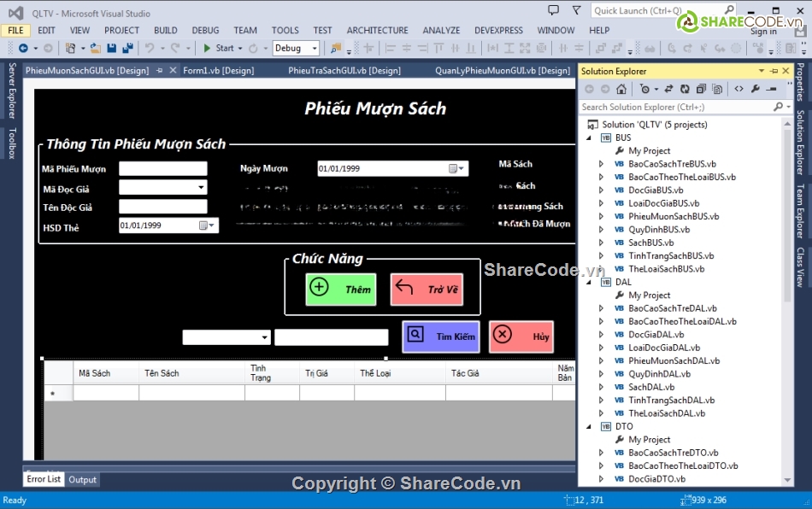Select TheLoaiSachDAL.vb in Solution Explorer
The width and height of the screenshot is (812, 509).
pyautogui.click(x=667, y=412)
